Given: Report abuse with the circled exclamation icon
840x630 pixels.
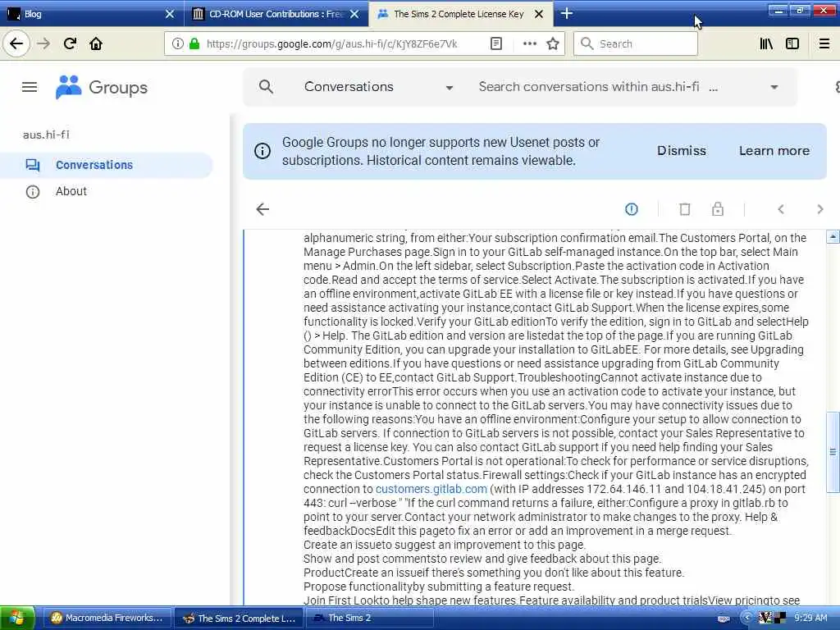Looking at the screenshot, I should coord(632,209).
